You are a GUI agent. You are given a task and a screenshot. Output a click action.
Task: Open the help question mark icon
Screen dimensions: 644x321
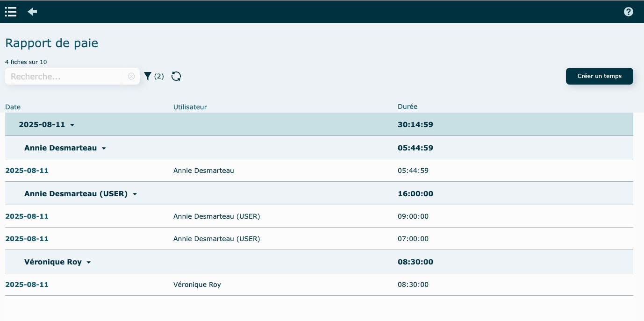pos(629,12)
